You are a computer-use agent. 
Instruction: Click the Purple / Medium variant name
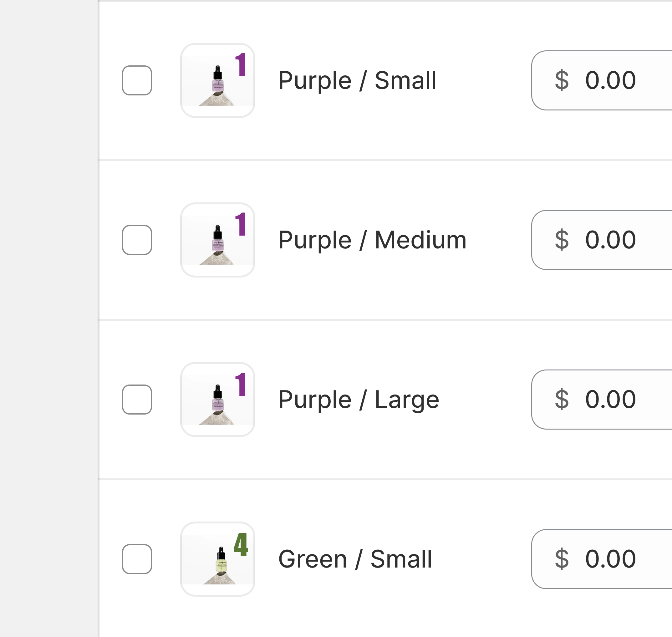coord(372,240)
